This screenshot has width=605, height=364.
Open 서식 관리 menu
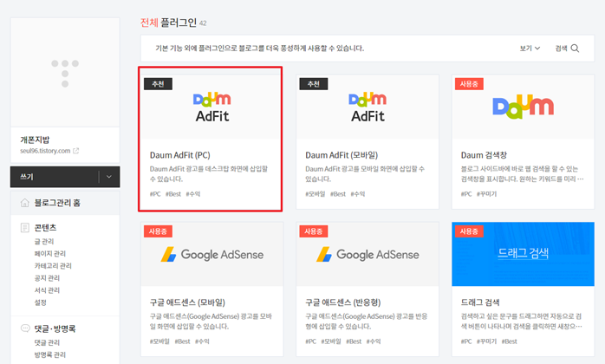click(x=47, y=290)
